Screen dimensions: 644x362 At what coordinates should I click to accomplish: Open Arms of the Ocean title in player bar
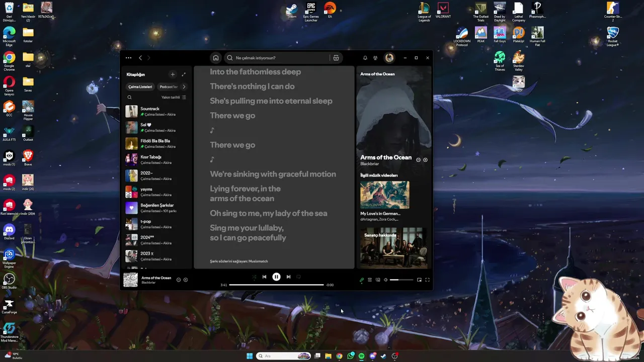[x=156, y=278]
